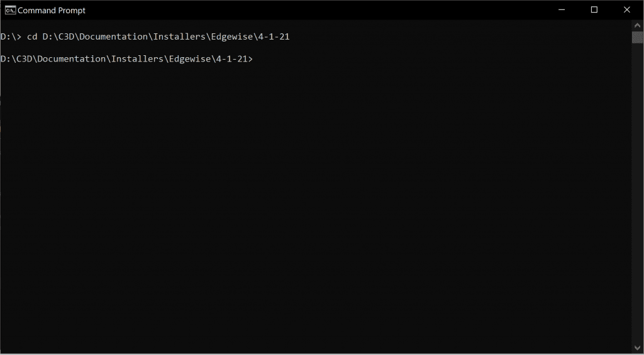Open the Command Prompt system menu icon
Image resolution: width=644 pixels, height=355 pixels.
(10, 10)
